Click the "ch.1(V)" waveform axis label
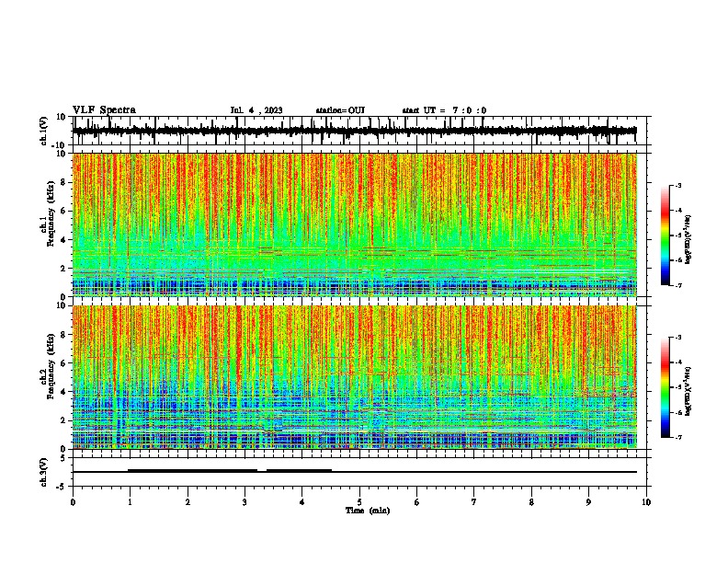The image size is (728, 563). coord(44,131)
